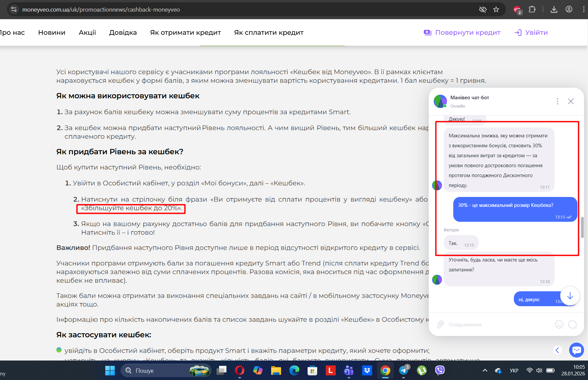This screenshot has height=380, width=588.
Task: Show hidden system tray icons
Action: [485, 370]
